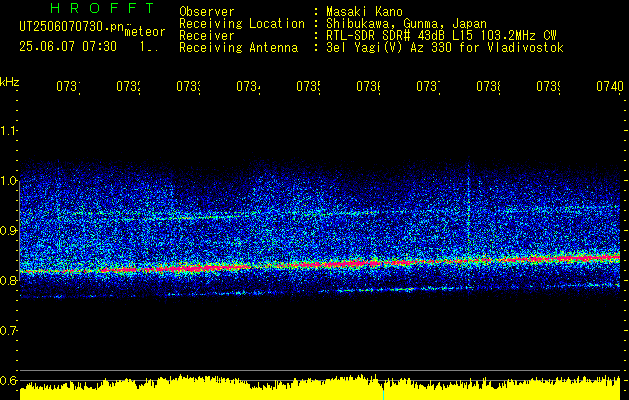Image resolution: width=629 pixels, height=400 pixels.
Task: Select the RTL-SDR SDR# 43dB receiver details
Action: click(441, 36)
